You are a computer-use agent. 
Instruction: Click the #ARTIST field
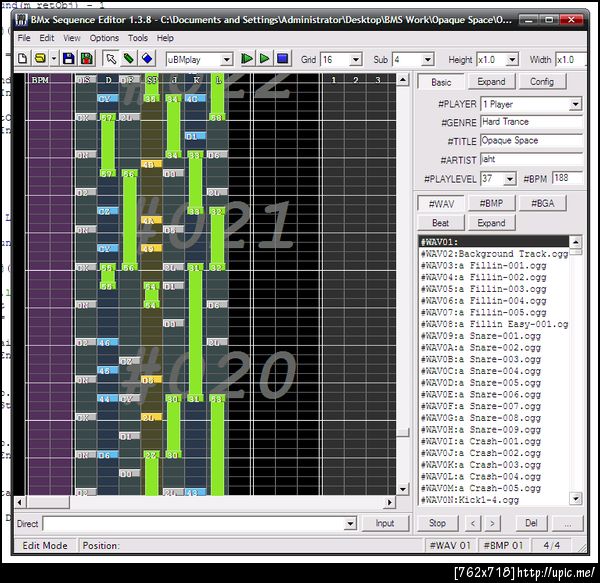coord(531,160)
